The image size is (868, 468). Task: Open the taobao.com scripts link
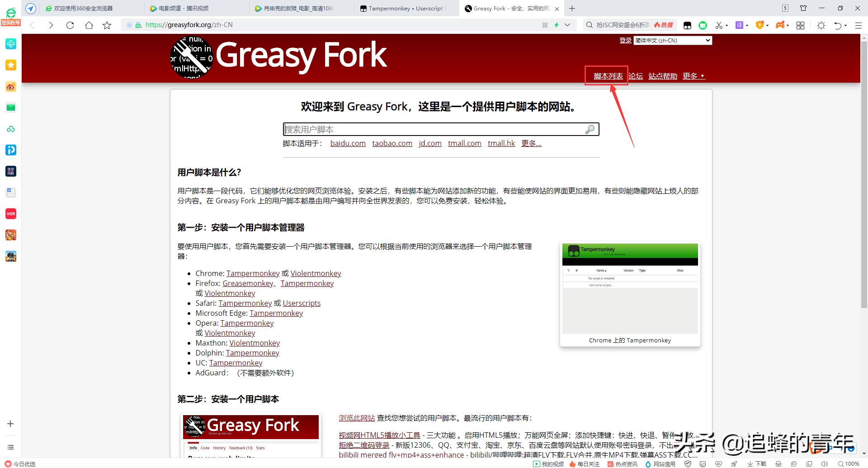tap(392, 143)
